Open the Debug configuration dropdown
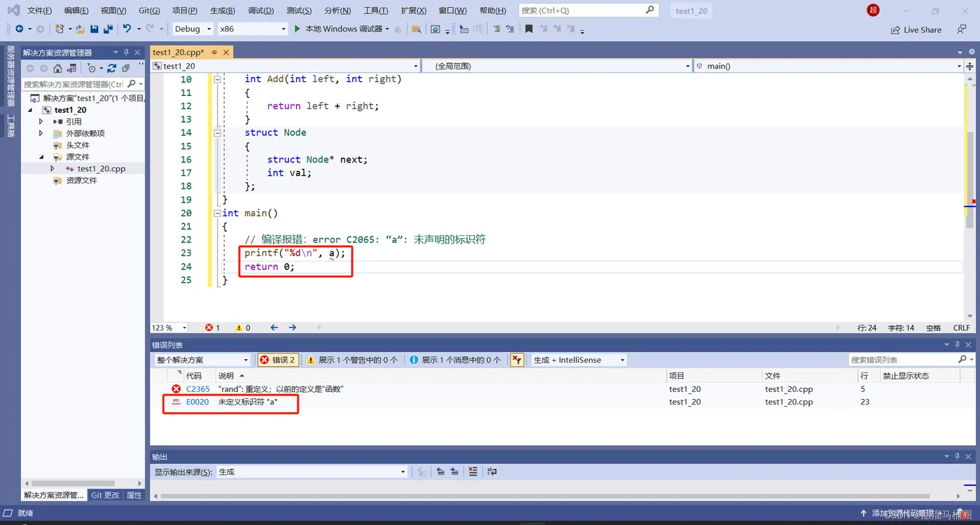This screenshot has height=525, width=980. [192, 29]
